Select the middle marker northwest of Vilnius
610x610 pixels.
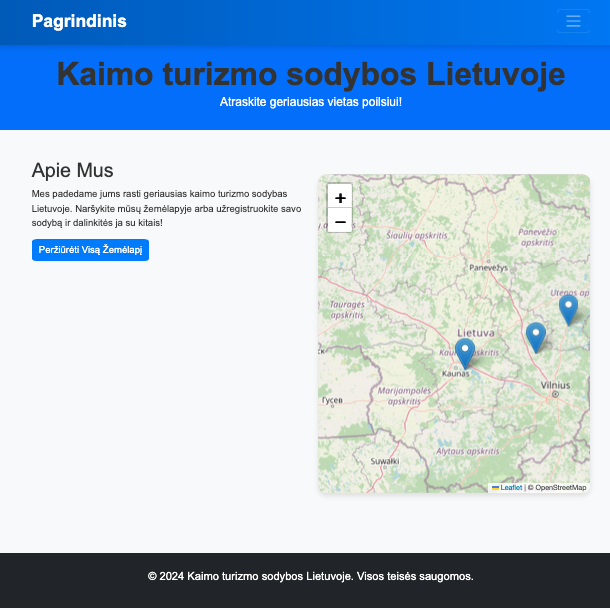(536, 338)
